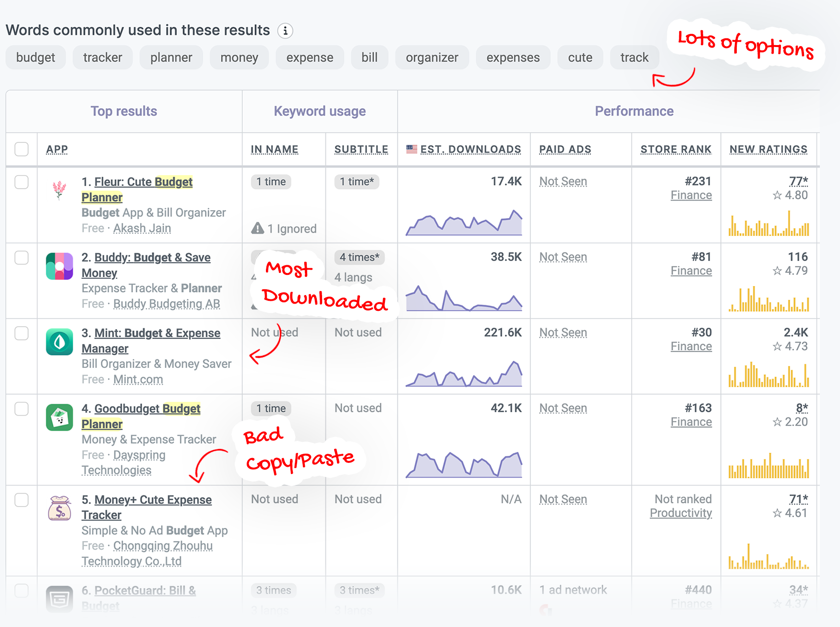Check the box for Money+ Cute Expense Tracker

coord(22,500)
